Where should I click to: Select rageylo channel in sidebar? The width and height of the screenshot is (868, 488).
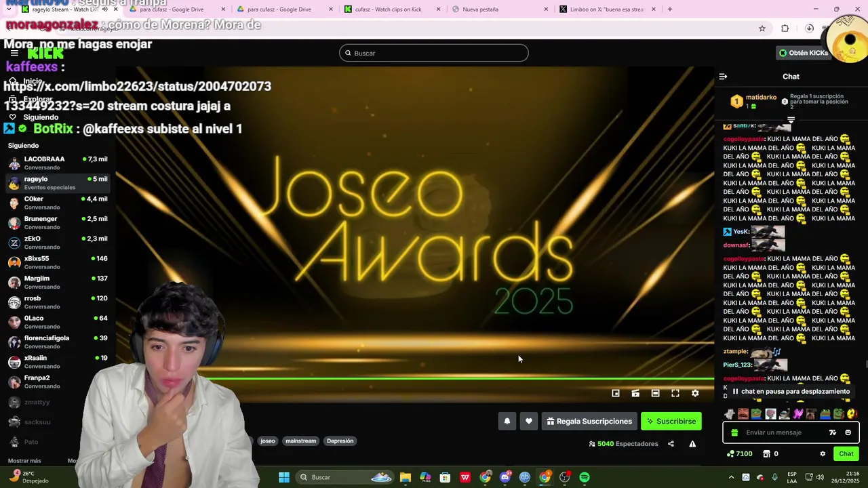pos(58,183)
